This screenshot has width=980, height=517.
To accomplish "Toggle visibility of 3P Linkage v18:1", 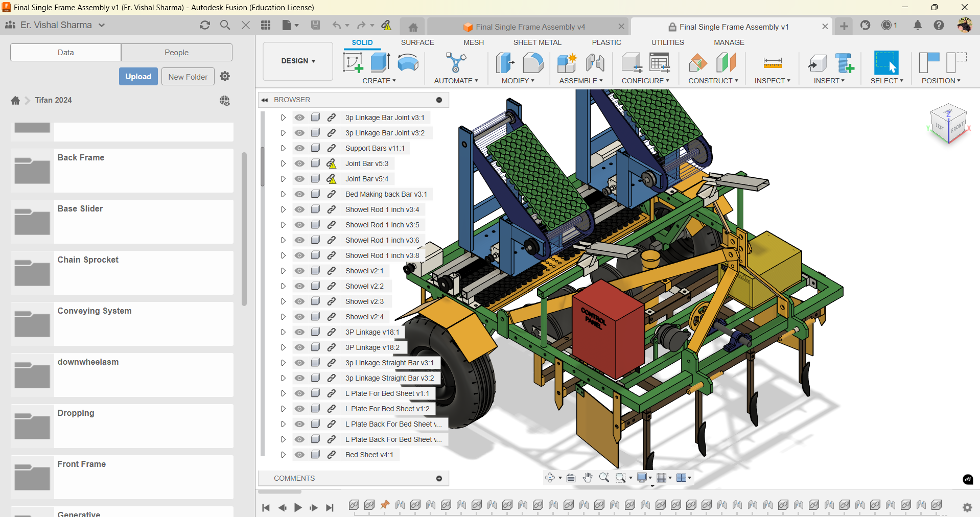I will coord(299,332).
